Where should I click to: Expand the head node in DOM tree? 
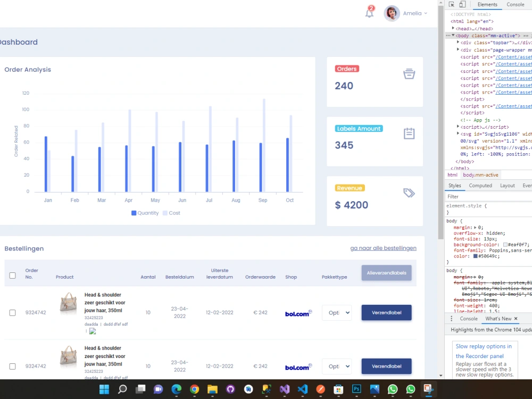pos(453,29)
